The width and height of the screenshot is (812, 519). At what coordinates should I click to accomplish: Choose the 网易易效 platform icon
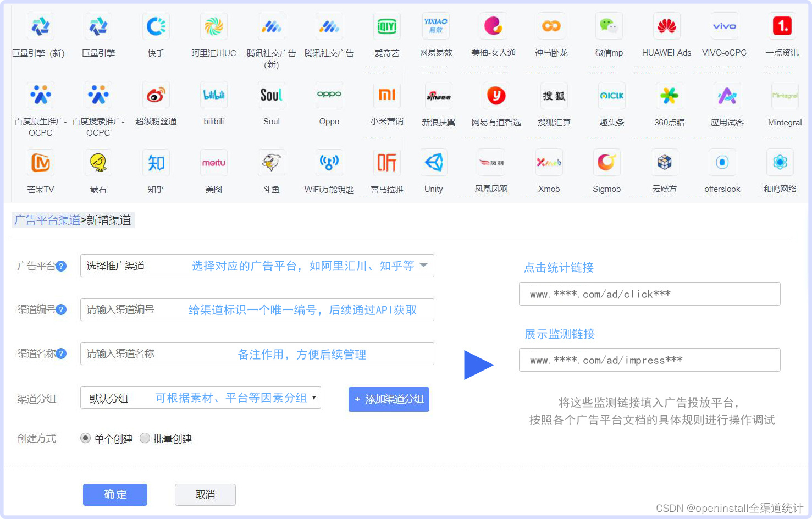pos(436,26)
